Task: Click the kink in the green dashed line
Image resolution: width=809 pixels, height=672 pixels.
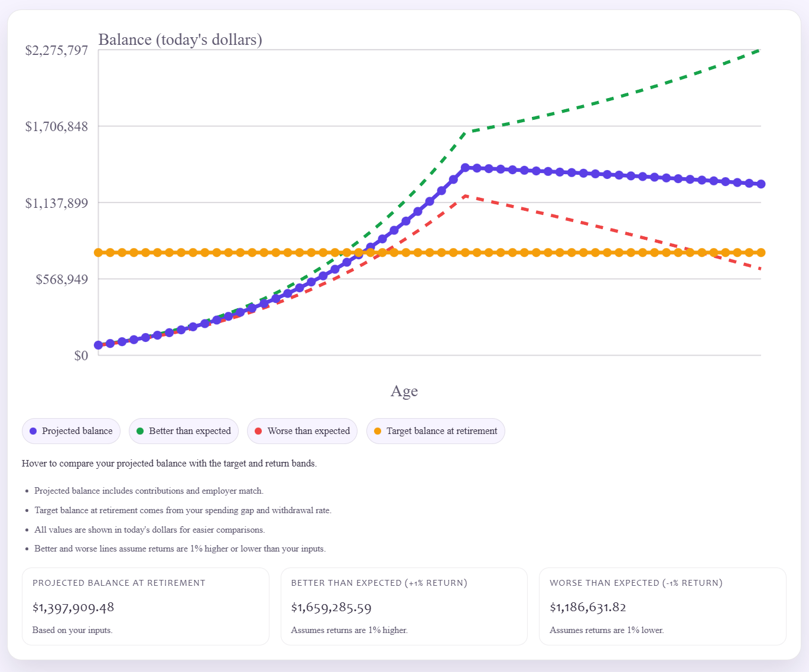Action: (x=466, y=132)
